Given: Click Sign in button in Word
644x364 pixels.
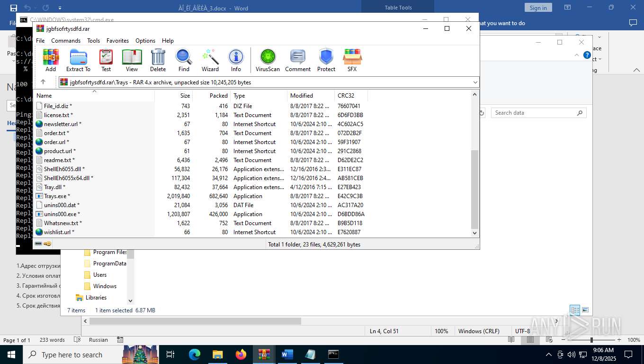Looking at the screenshot, I should [538, 8].
